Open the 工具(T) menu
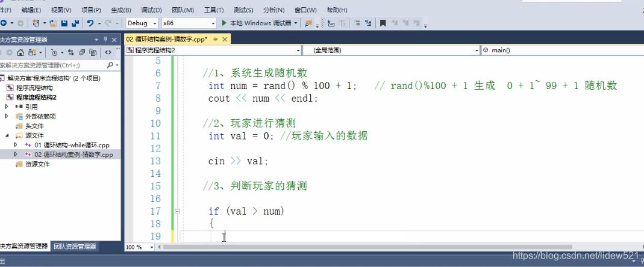Image resolution: width=644 pixels, height=267 pixels. pyautogui.click(x=214, y=10)
